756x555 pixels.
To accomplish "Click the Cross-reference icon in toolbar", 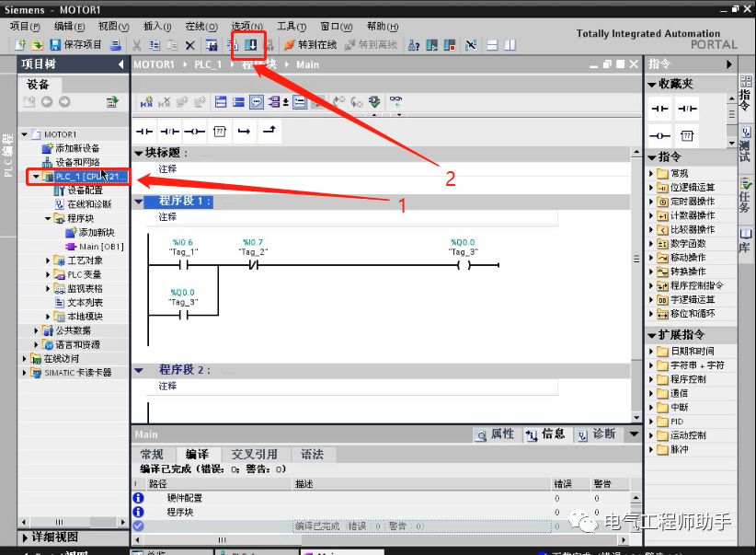I will 471,45.
